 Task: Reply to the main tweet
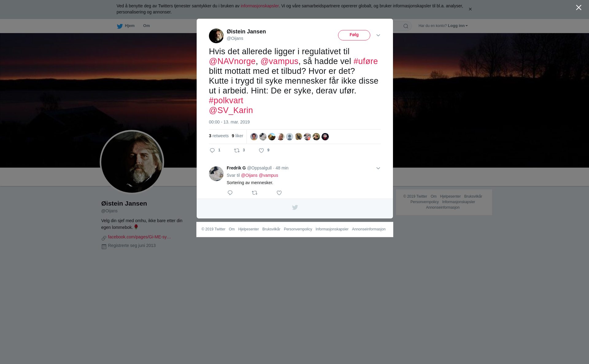[212, 150]
